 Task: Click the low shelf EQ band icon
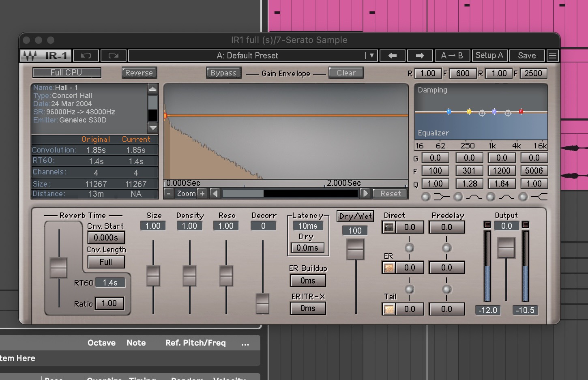(x=441, y=197)
